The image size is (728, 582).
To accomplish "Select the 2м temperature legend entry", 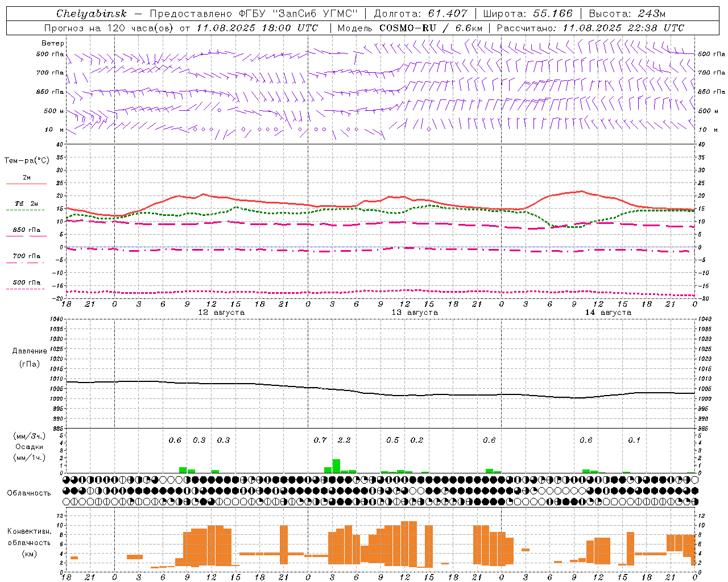I will tap(27, 178).
